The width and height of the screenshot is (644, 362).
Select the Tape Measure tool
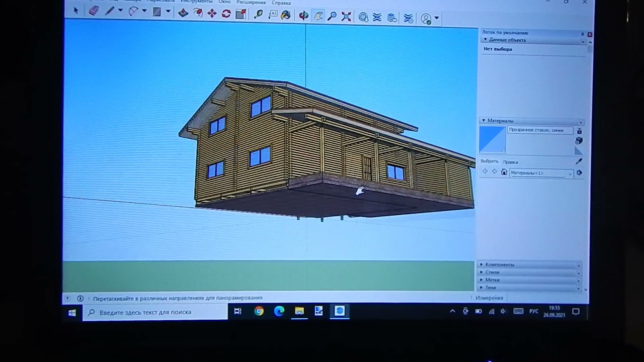258,14
